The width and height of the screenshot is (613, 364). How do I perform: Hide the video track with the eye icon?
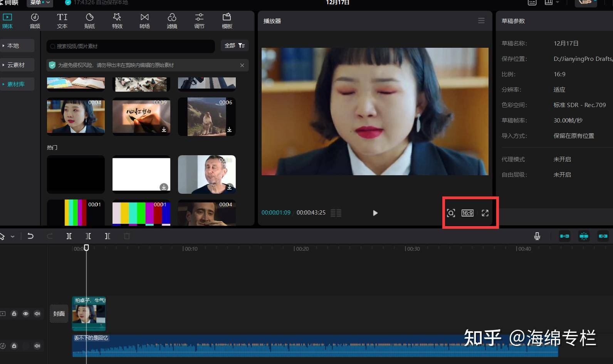25,314
